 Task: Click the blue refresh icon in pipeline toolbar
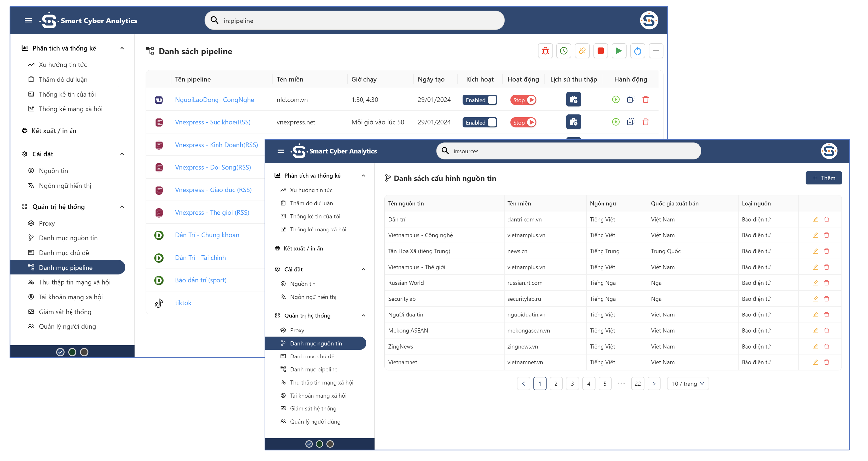tap(637, 51)
